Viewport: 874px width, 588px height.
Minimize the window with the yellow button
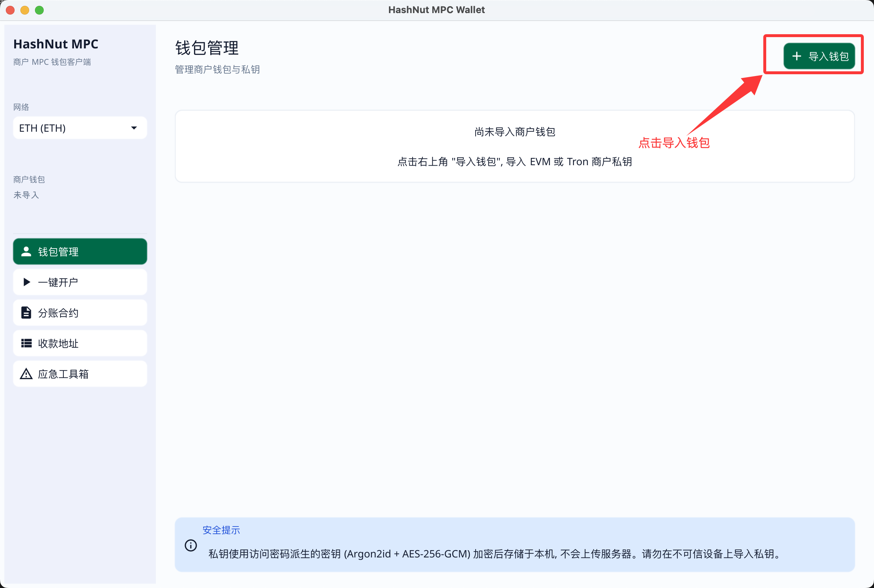25,10
